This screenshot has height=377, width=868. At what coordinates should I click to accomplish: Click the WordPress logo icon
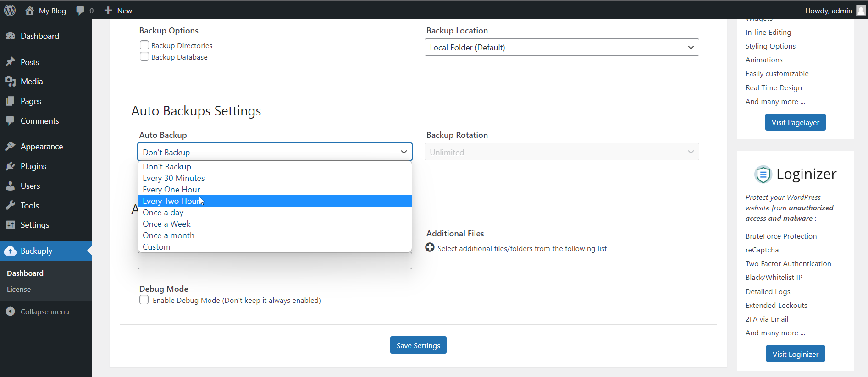pos(10,10)
